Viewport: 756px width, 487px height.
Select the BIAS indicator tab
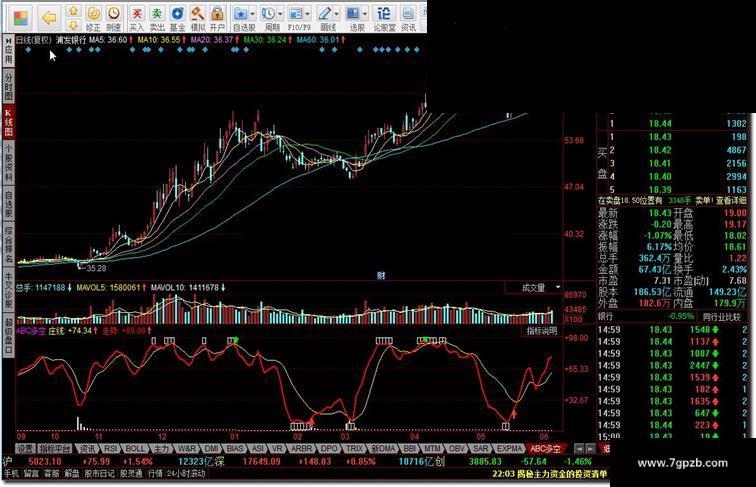click(x=235, y=448)
